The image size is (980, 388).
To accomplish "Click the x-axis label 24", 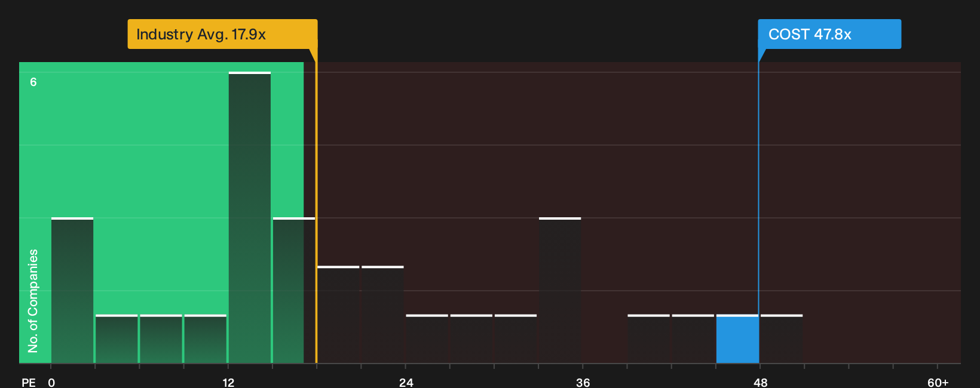I will tap(406, 382).
